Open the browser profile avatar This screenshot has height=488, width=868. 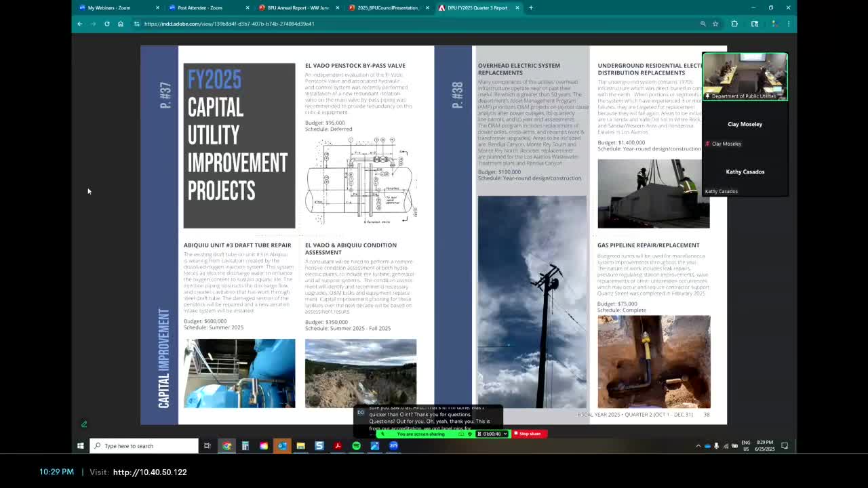point(774,24)
